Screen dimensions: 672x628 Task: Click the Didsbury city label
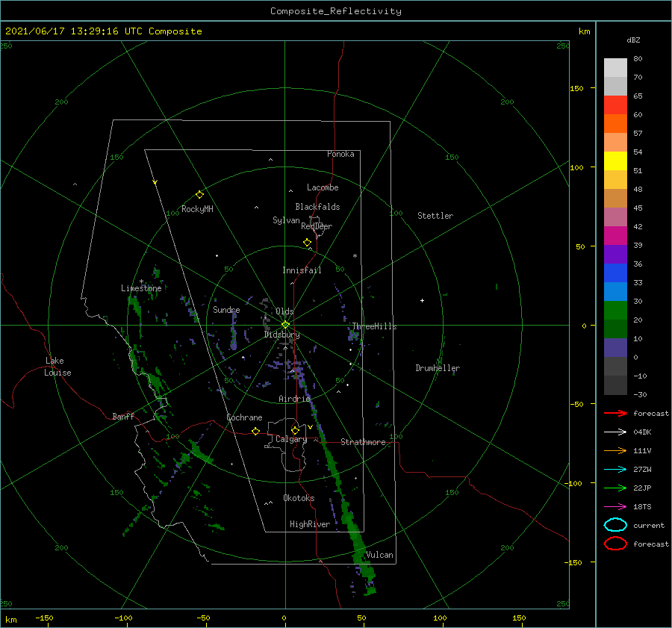point(282,335)
